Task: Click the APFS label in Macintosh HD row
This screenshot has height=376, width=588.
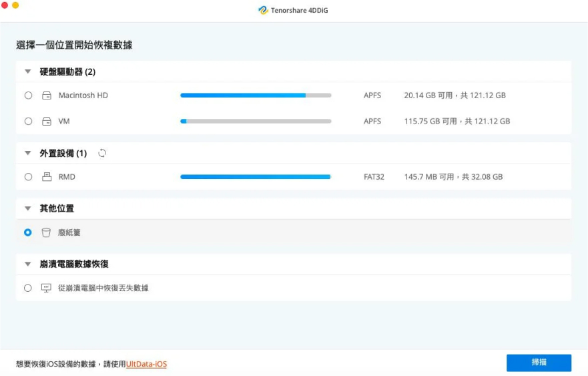Action: (x=372, y=96)
